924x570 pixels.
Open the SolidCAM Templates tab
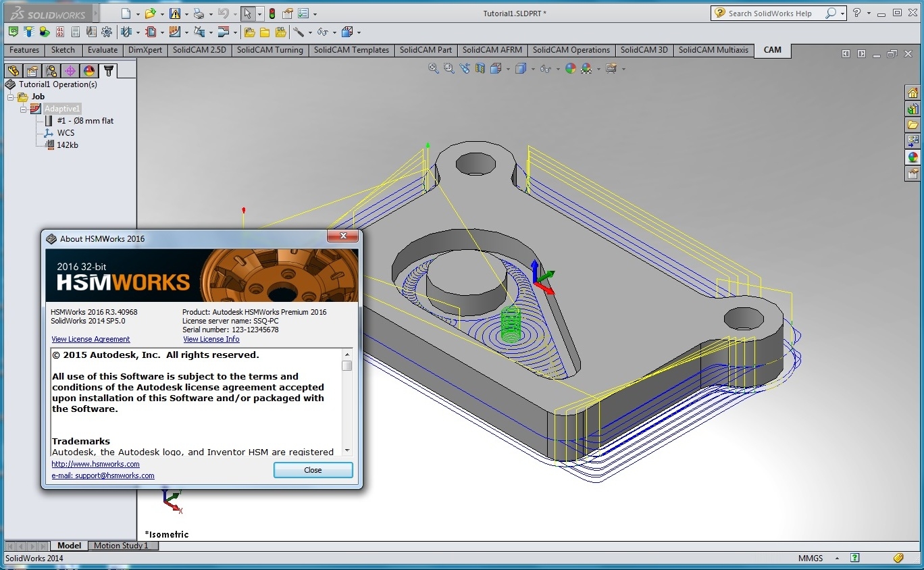(351, 50)
